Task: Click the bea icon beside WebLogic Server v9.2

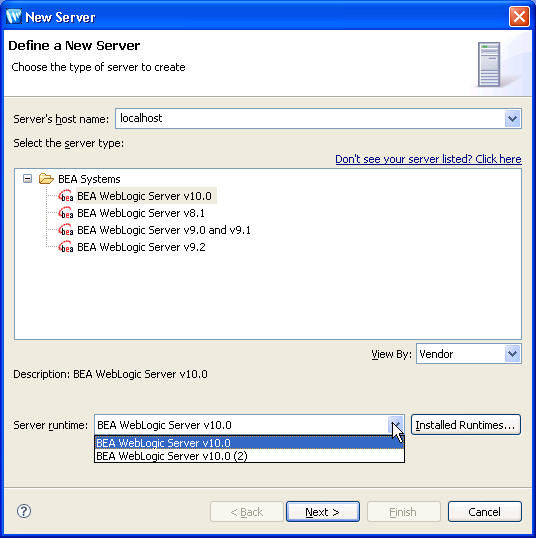Action: [x=66, y=247]
